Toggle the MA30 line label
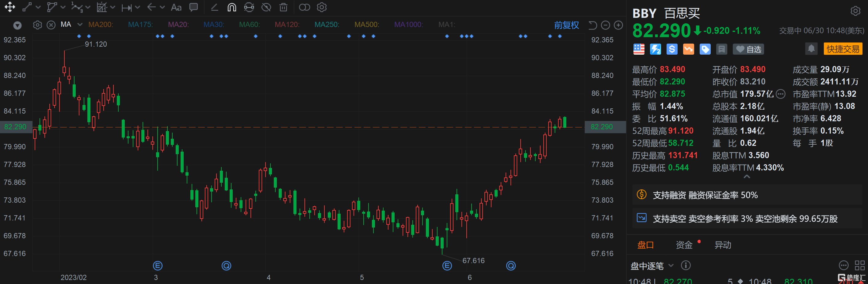 tap(214, 25)
